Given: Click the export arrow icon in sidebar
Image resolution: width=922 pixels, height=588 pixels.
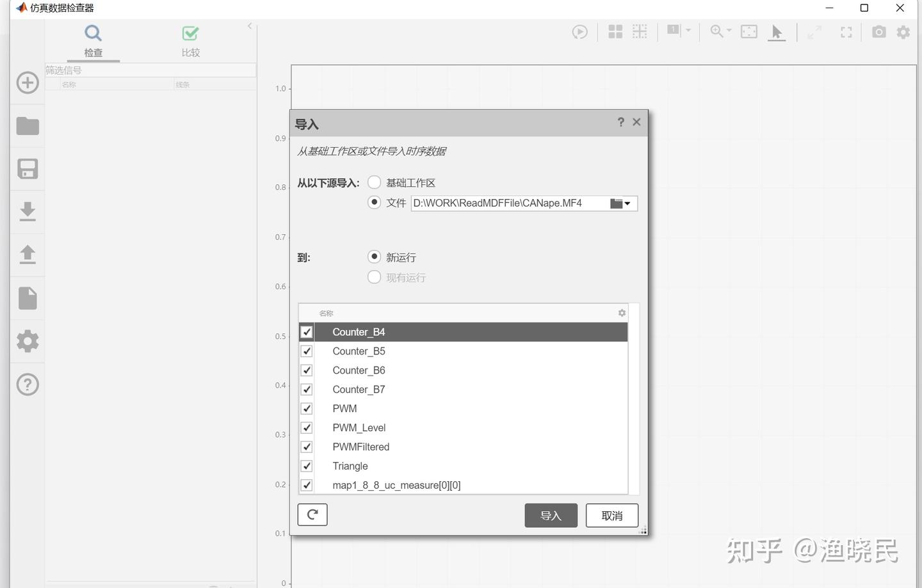Looking at the screenshot, I should click(27, 254).
